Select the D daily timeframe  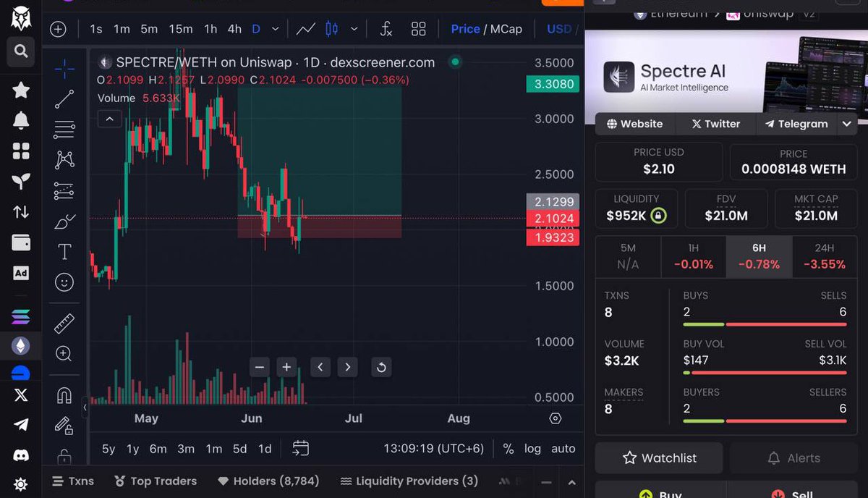click(256, 29)
